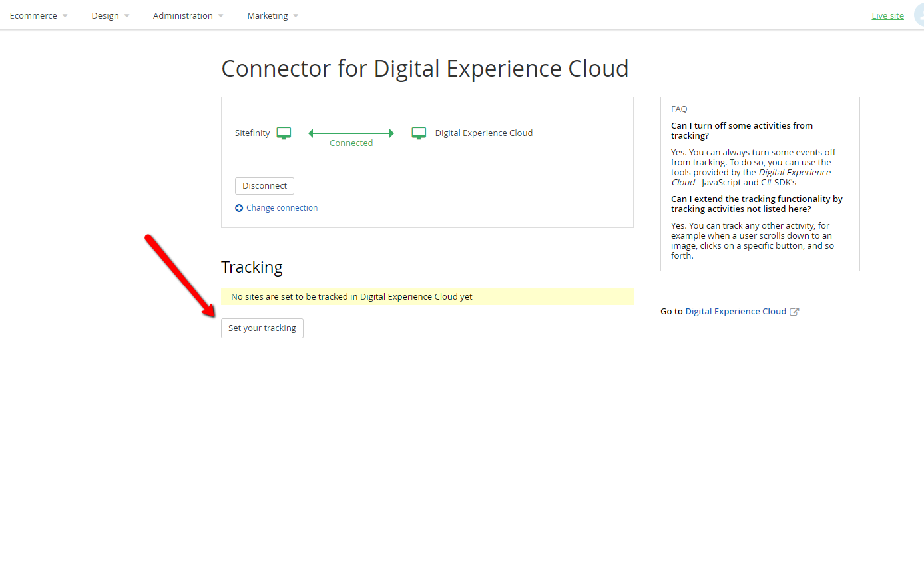Click the Disconnect button
The width and height of the screenshot is (924, 571).
click(x=264, y=186)
